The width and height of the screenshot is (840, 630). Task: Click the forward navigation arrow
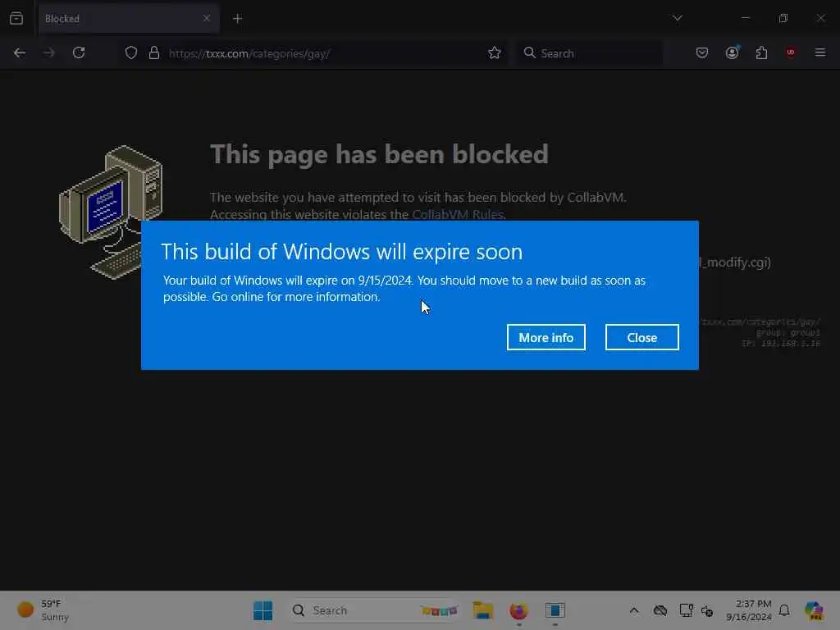tap(48, 53)
